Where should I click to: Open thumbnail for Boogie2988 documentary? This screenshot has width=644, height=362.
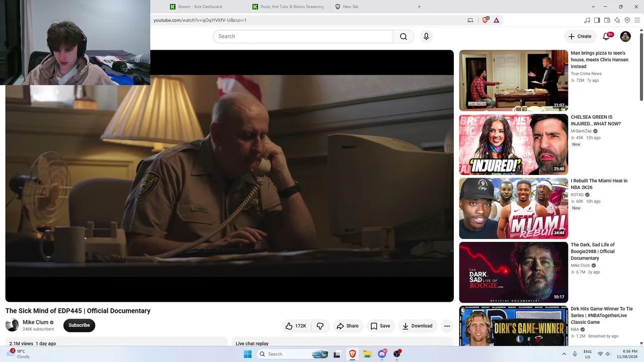[513, 272]
